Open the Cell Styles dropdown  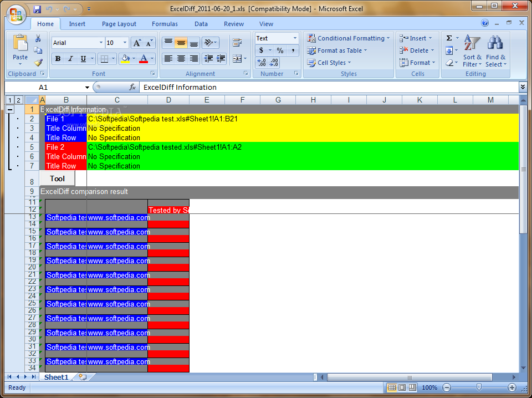(329, 63)
